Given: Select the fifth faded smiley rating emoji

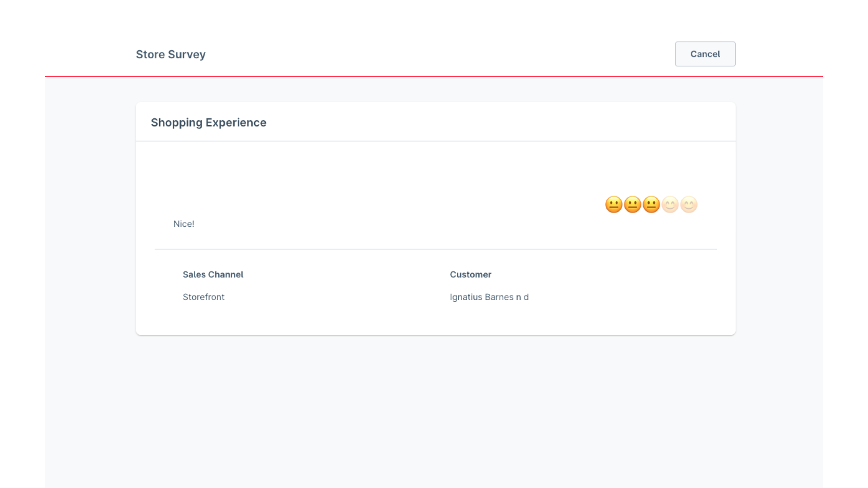Looking at the screenshot, I should click(689, 205).
